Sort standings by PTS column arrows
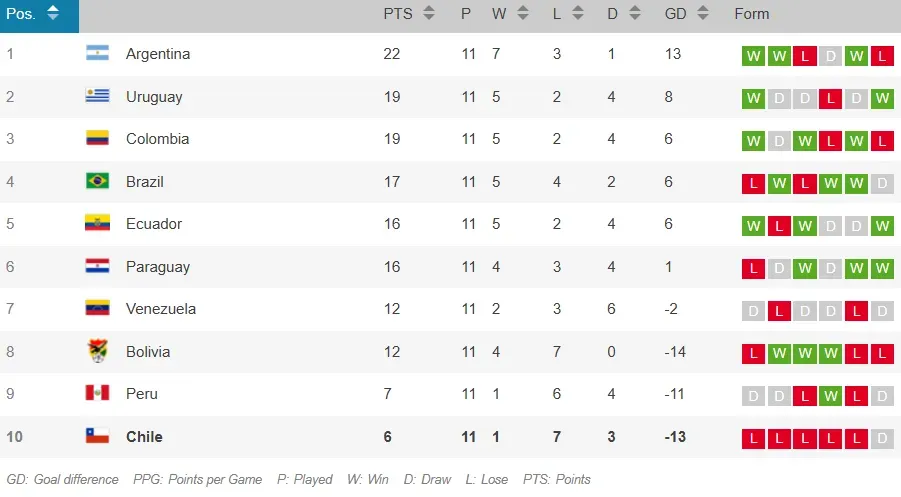Viewport: 901px width, 497px height. pos(429,14)
